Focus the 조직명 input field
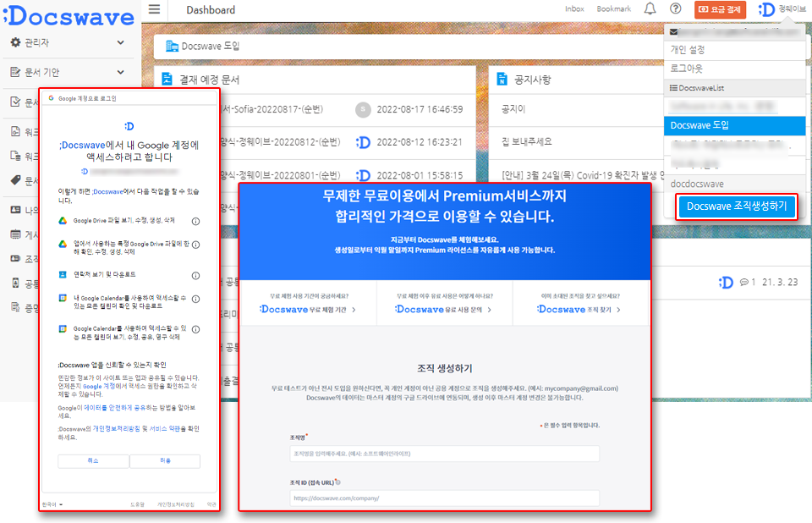This screenshot has width=812, height=523. [444, 454]
